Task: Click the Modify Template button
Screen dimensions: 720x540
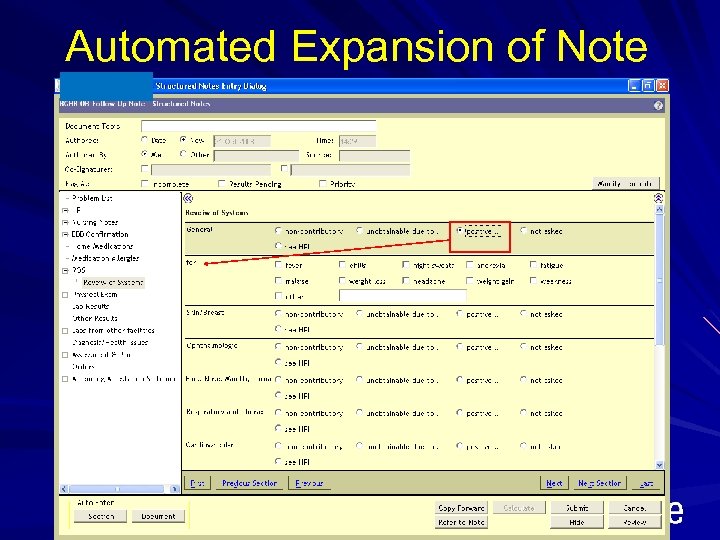Action: pos(626,184)
